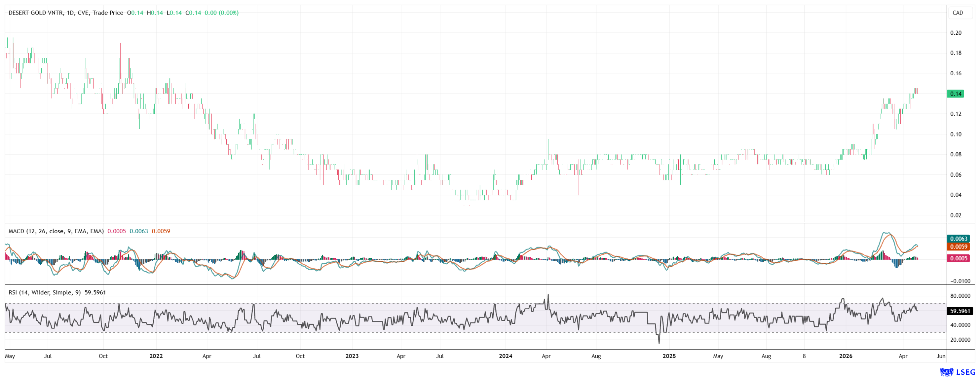The height and width of the screenshot is (377, 980).
Task: Click the MACD (12, 26, close, 9) legend
Action: [x=56, y=231]
